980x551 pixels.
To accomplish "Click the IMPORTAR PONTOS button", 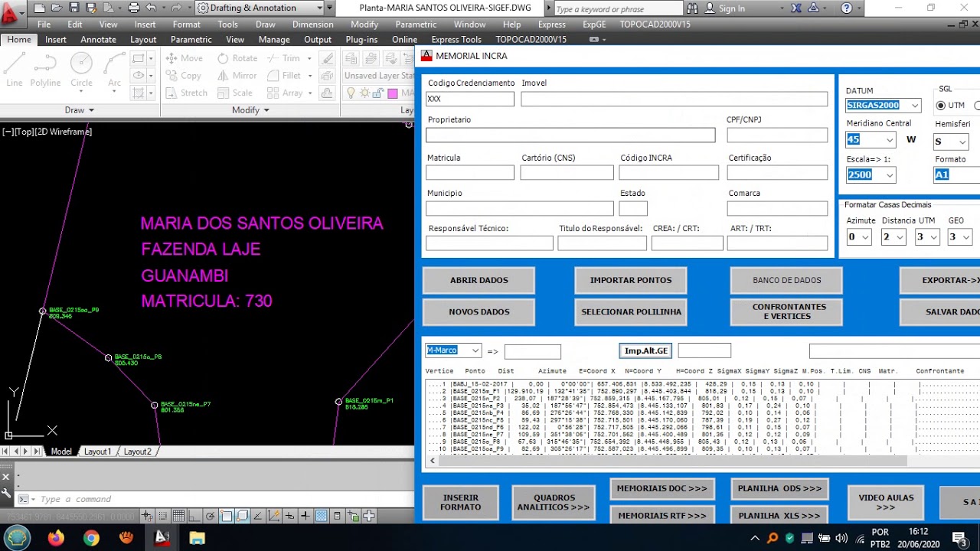I will 631,280.
